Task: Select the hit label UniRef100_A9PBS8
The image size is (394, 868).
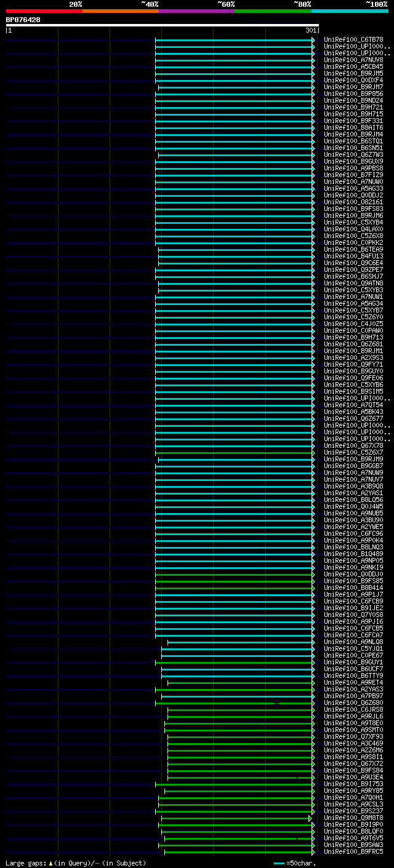Action: pos(353,169)
